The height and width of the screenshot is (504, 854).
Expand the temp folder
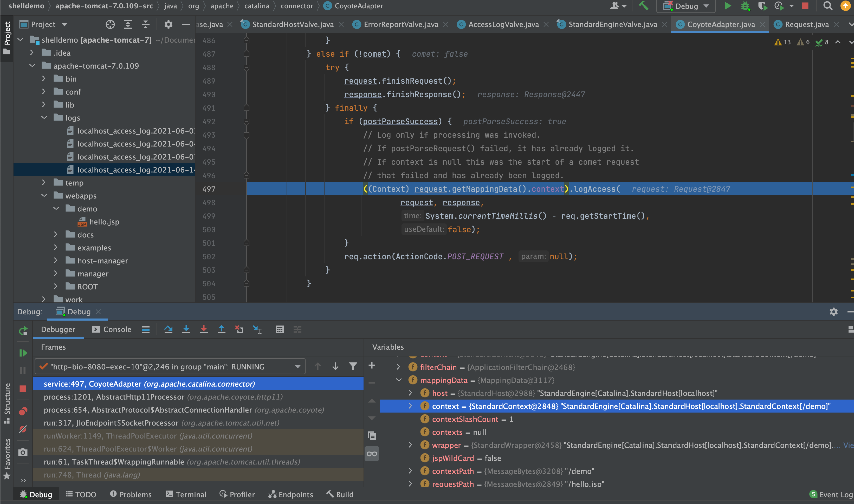tap(43, 183)
